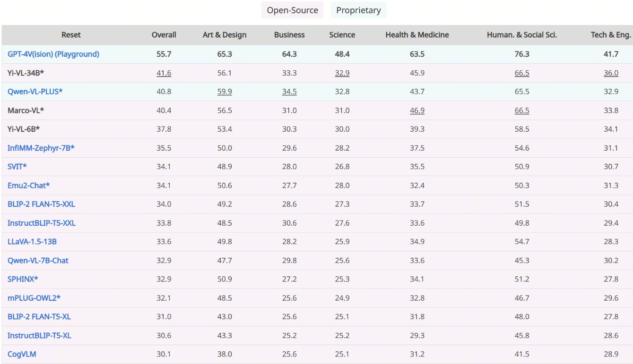Click Yi-VL-34B* overall score 41.6
The height and width of the screenshot is (364, 633).
pos(164,73)
